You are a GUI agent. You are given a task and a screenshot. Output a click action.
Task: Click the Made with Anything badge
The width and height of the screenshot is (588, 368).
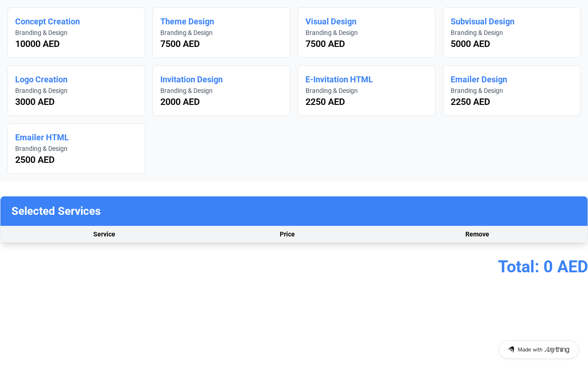coord(539,350)
